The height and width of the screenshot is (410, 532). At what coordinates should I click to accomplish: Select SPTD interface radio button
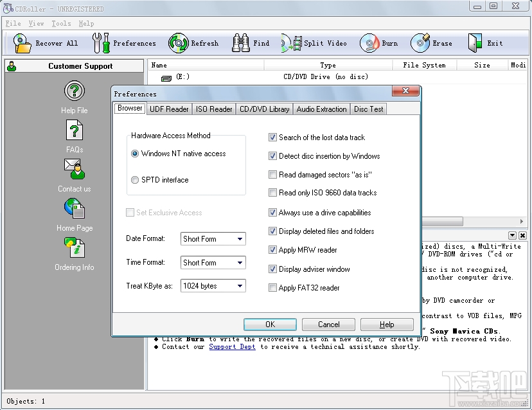tap(135, 180)
